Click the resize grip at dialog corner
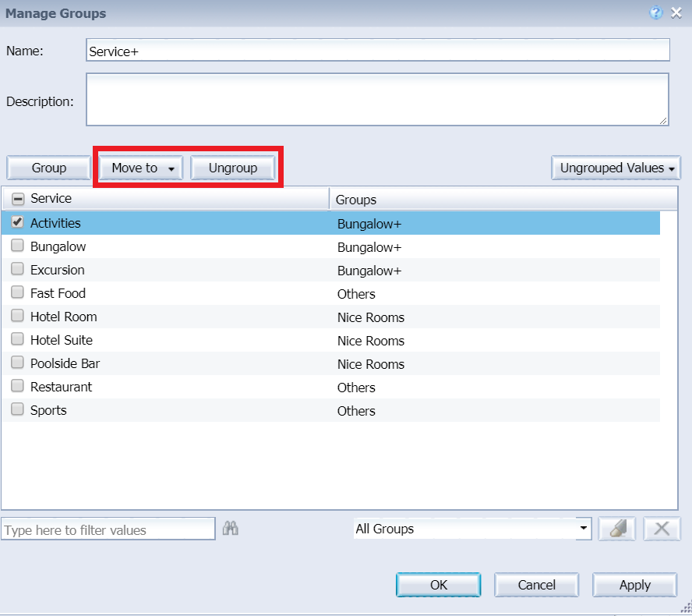Viewport: 692px width, 616px height. pyautogui.click(x=685, y=609)
